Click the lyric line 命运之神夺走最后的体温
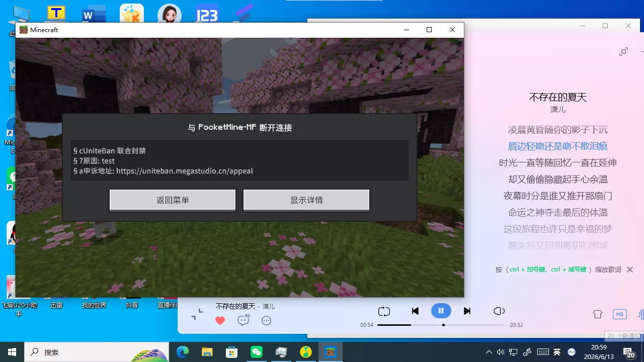 pyautogui.click(x=558, y=213)
